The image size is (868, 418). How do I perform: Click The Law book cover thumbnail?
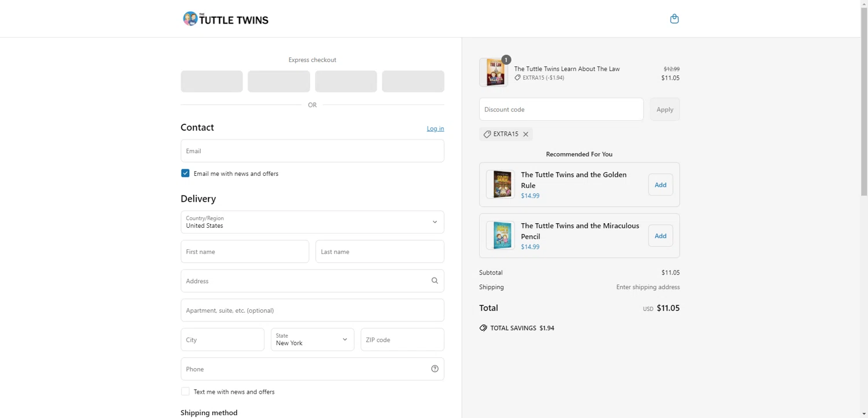494,73
